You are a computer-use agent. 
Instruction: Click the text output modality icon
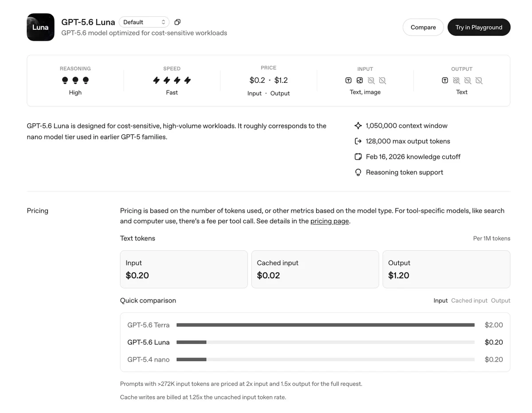click(445, 80)
